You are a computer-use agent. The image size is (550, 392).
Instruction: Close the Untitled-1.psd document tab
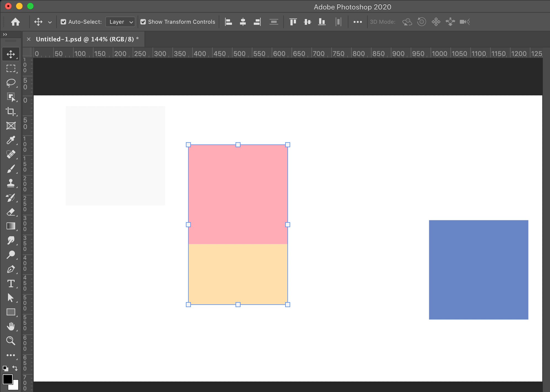(29, 39)
